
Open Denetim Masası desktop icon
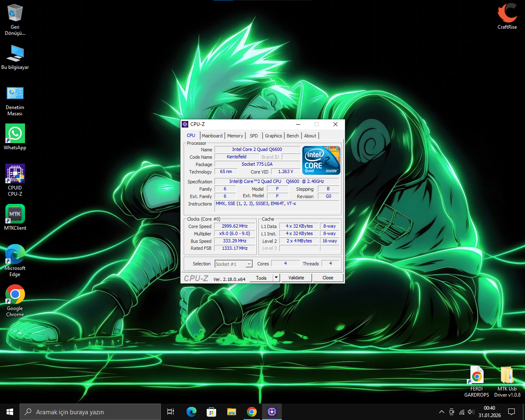coord(15,100)
